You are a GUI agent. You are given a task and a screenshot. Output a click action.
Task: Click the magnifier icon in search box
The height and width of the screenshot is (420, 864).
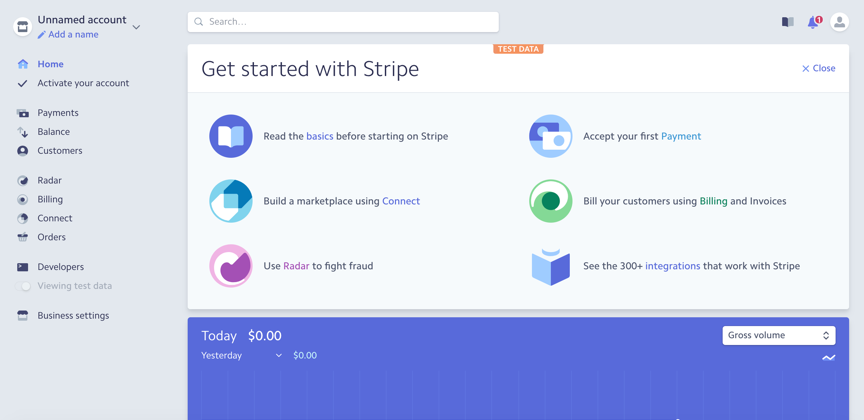pyautogui.click(x=199, y=22)
